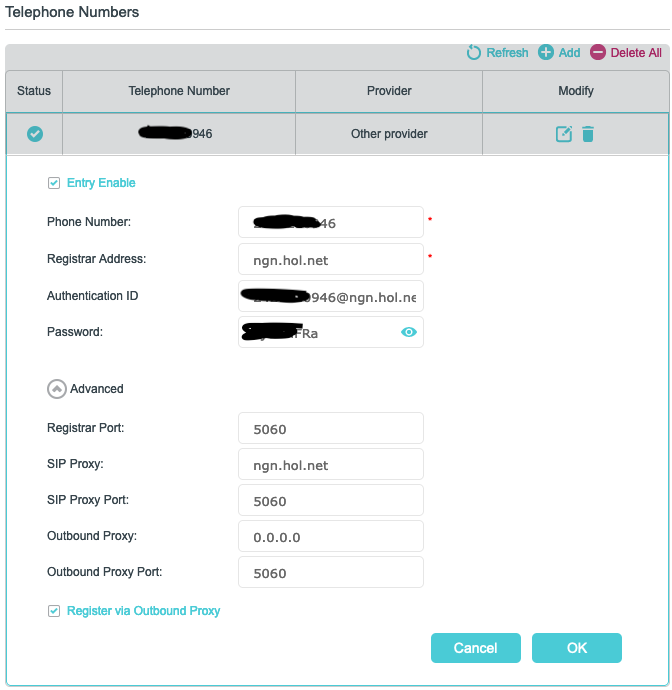672x690 pixels.
Task: Click the Outbound Proxy Port field
Action: click(331, 573)
